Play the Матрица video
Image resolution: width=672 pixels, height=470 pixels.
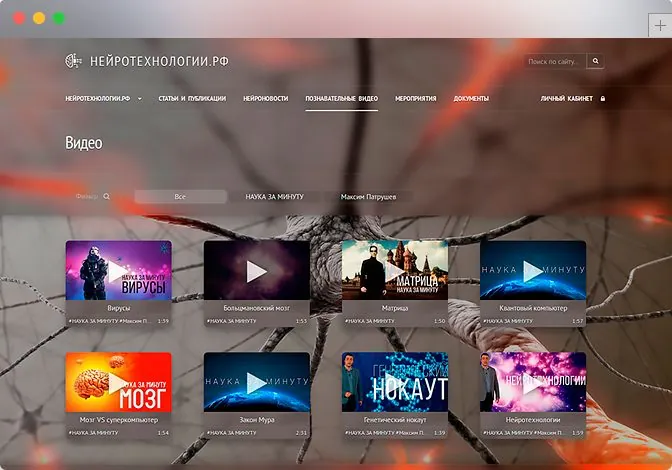click(x=395, y=272)
